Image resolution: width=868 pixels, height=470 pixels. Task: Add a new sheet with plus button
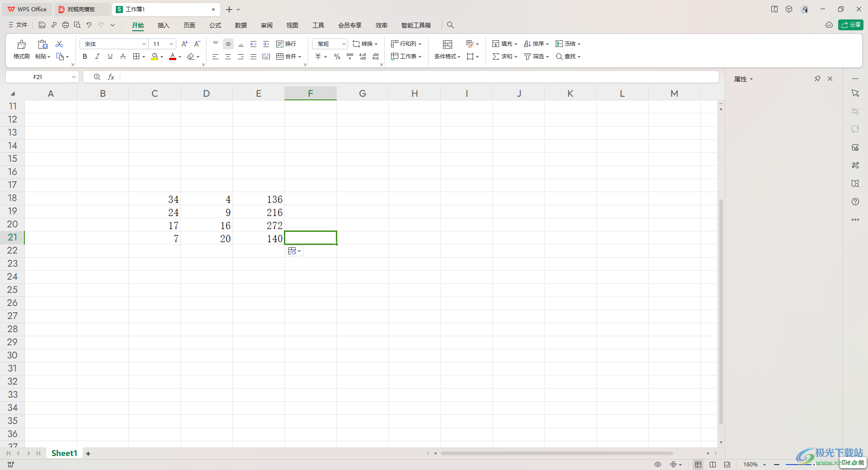[x=88, y=454]
